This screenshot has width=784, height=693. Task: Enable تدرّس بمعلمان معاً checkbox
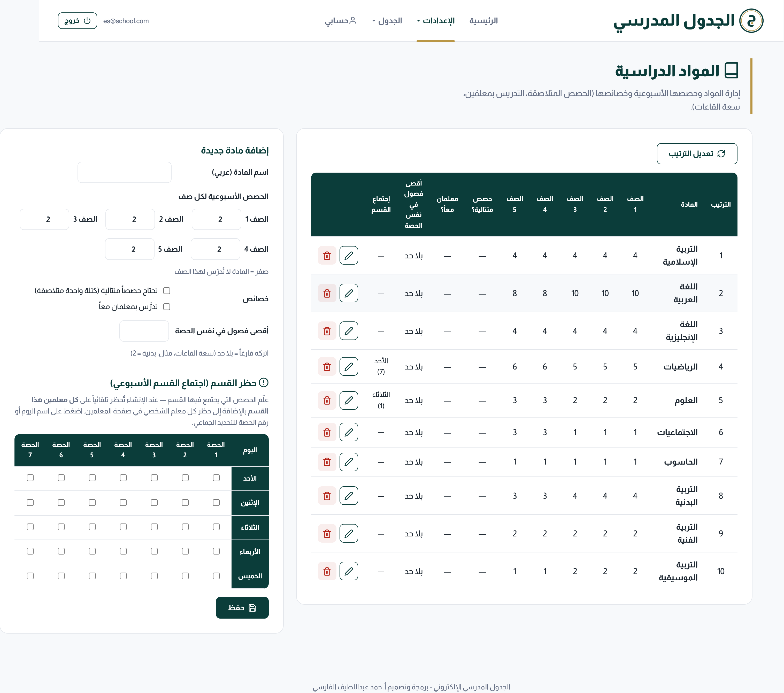coord(166,306)
